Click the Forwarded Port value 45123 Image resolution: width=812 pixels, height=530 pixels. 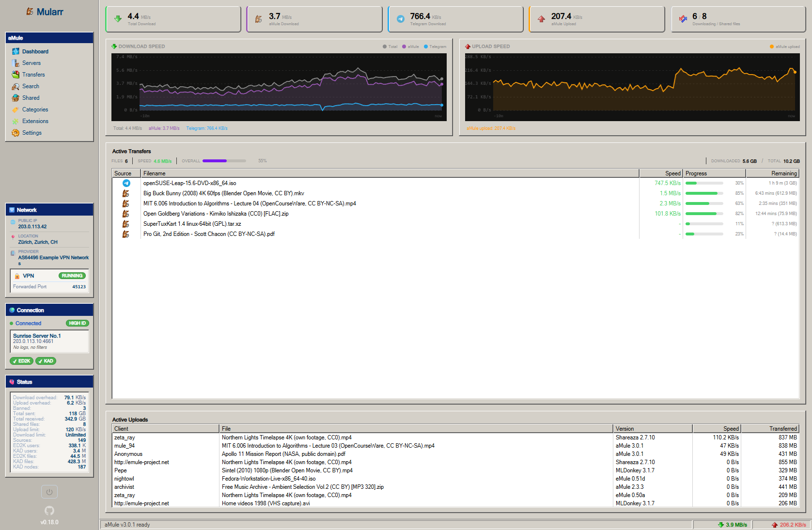click(79, 287)
